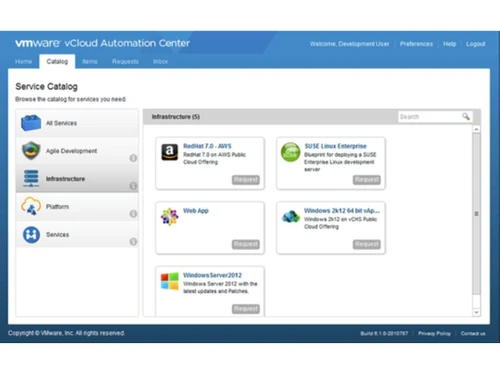Select the Platform category label
The height and width of the screenshot is (375, 500).
(x=57, y=207)
